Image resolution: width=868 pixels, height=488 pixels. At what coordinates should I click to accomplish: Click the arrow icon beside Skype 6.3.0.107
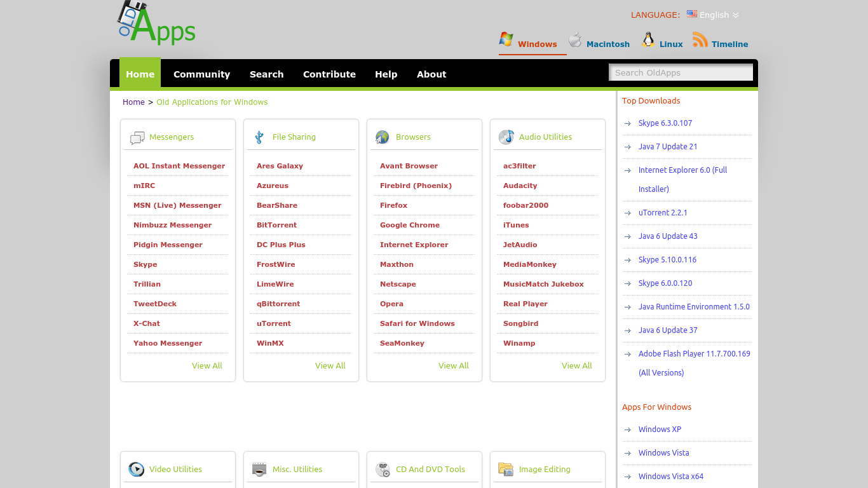pyautogui.click(x=628, y=123)
